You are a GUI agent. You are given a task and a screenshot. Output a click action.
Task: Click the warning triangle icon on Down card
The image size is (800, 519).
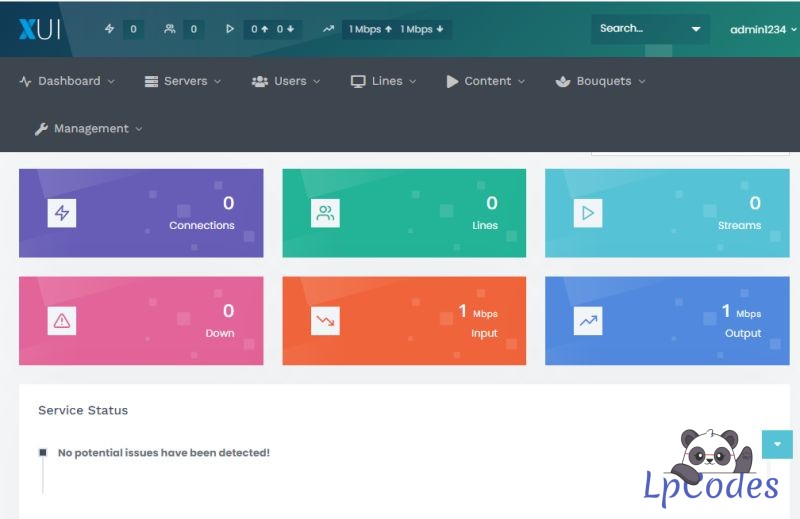(62, 321)
